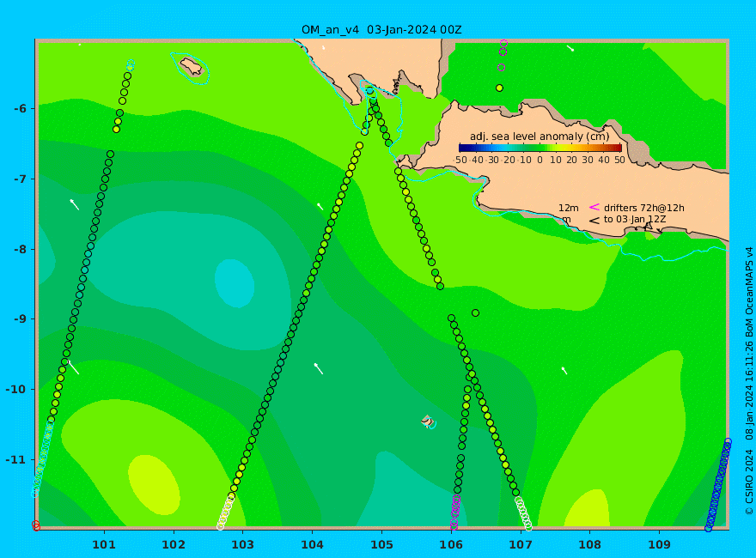Click the black arrow legend symbol
This screenshot has height=558, width=756.
pyautogui.click(x=594, y=221)
